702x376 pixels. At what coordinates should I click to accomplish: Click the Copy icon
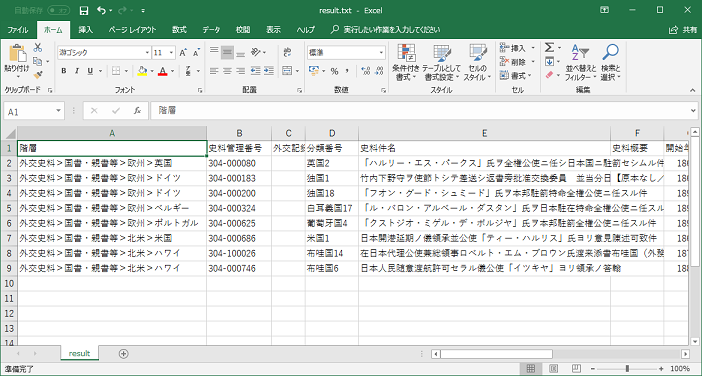pyautogui.click(x=38, y=61)
